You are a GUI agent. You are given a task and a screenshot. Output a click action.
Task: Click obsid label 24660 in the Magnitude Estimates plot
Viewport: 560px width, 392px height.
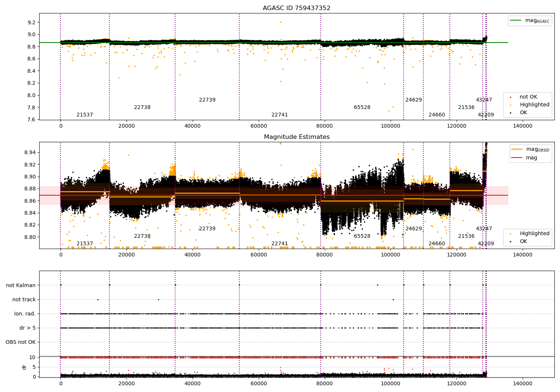(x=437, y=243)
